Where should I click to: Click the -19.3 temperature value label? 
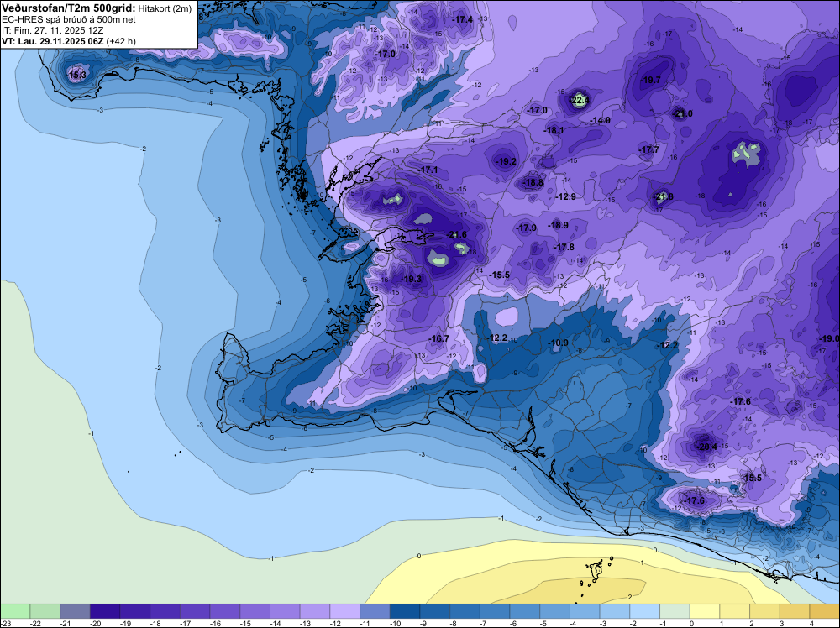(x=412, y=280)
